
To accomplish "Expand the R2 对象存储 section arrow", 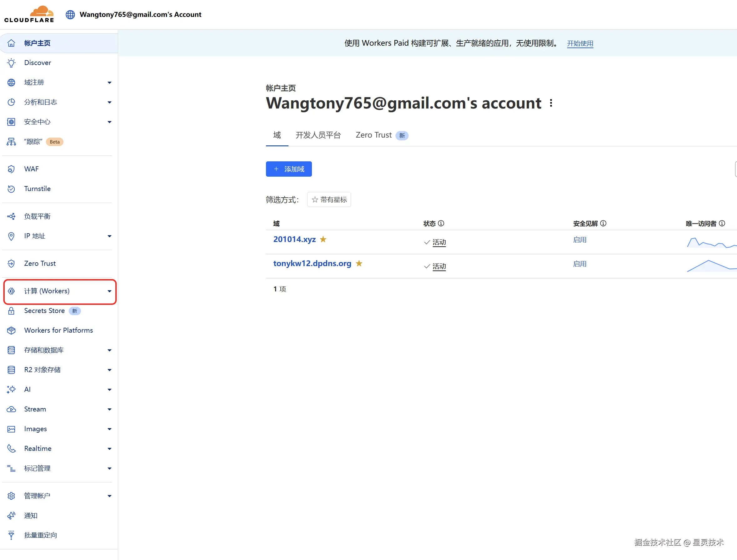I will tap(109, 370).
